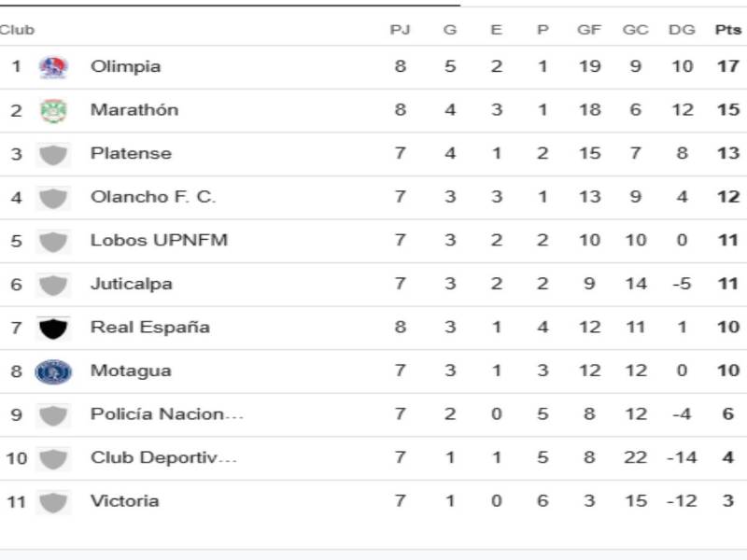Screen dimensions: 747x560
Task: Open the Olimpia team page link
Action: pos(121,66)
